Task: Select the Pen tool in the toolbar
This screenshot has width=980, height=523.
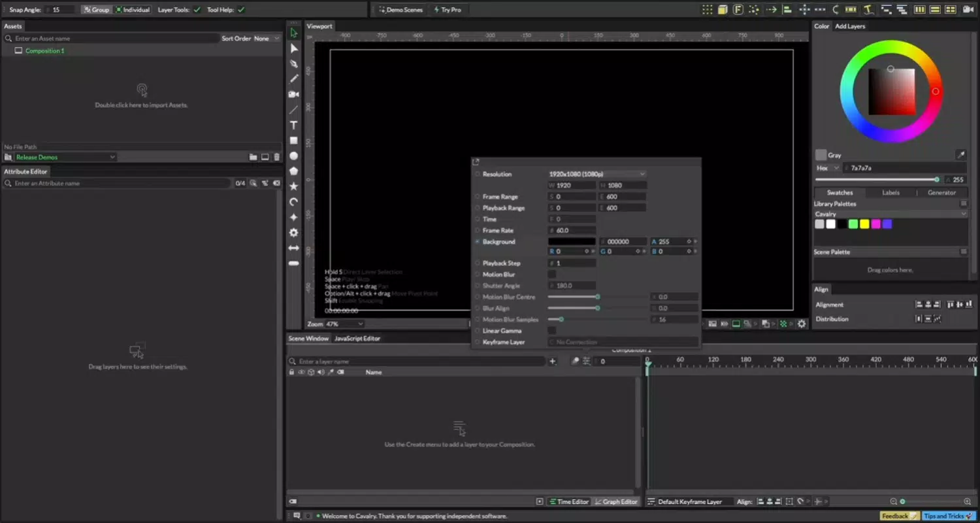Action: (294, 63)
